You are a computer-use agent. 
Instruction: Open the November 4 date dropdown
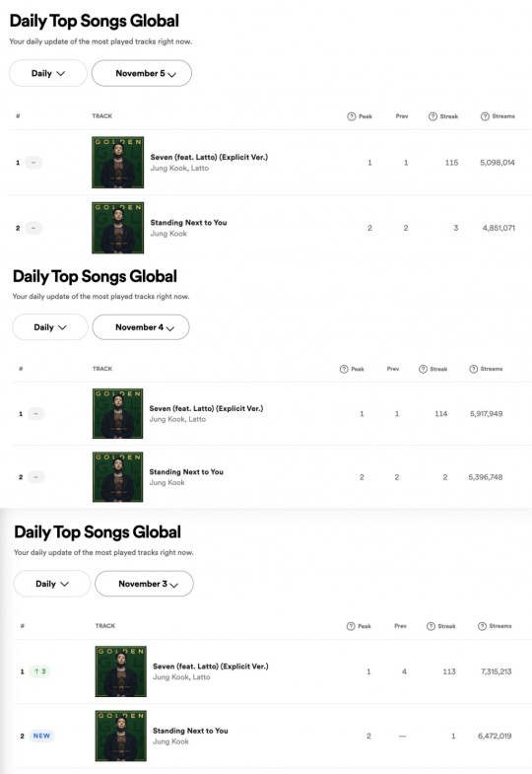coord(141,327)
